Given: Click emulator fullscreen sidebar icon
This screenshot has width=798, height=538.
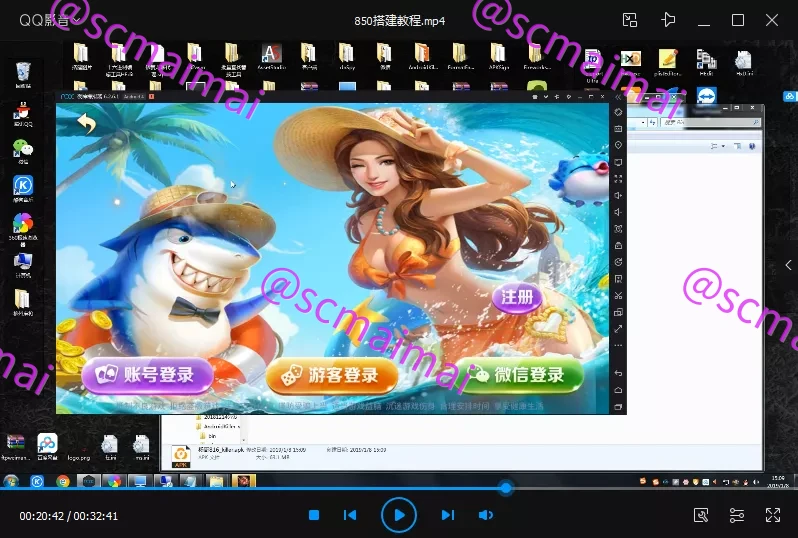Looking at the screenshot, I should [618, 179].
